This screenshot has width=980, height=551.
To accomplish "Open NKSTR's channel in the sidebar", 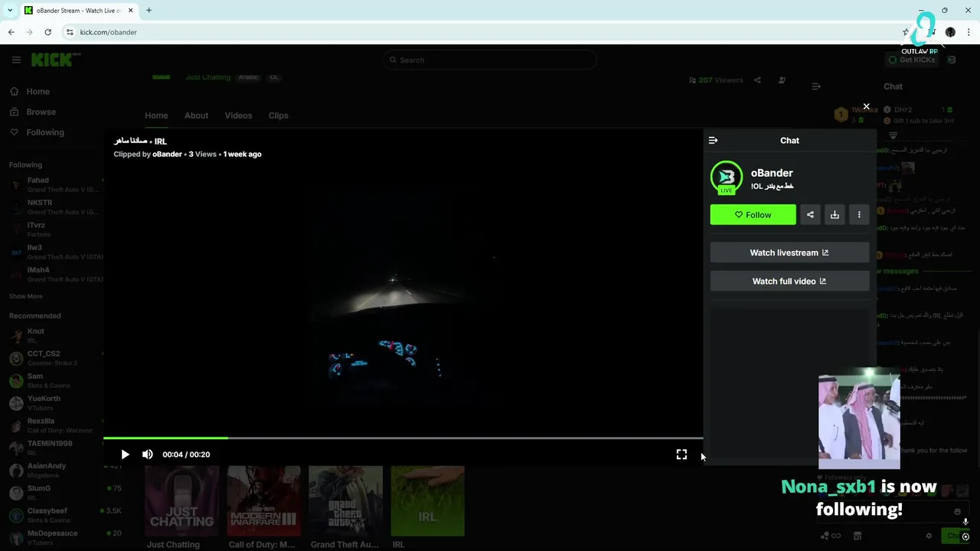I will [54, 207].
